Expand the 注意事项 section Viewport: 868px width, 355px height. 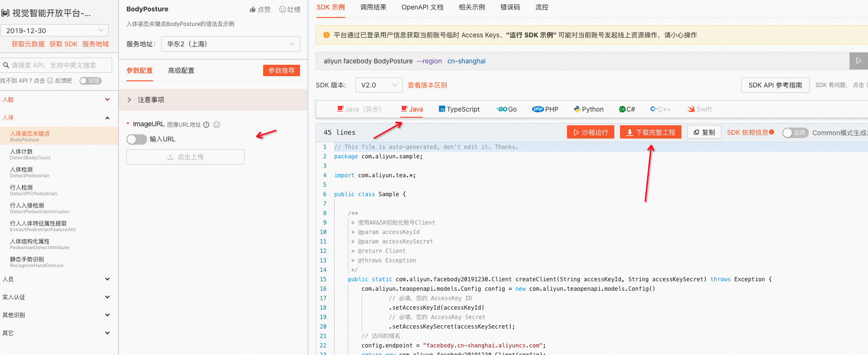(x=213, y=100)
